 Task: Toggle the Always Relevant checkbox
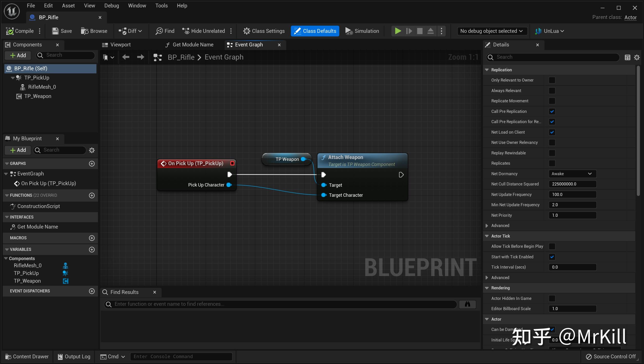click(x=552, y=91)
